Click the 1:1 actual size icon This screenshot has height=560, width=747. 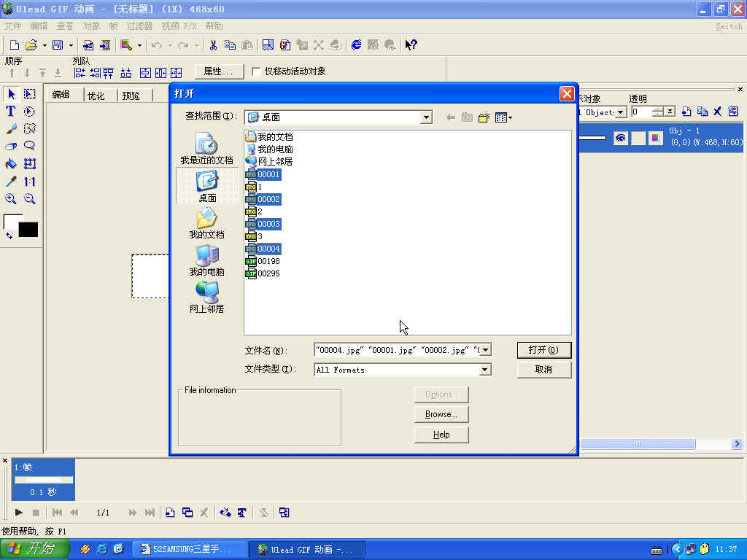(x=29, y=182)
